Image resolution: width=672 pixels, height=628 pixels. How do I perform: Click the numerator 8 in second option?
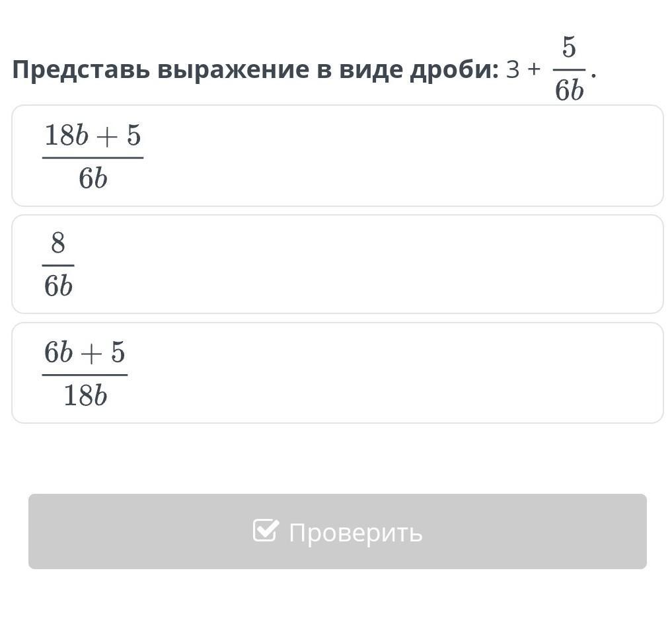[x=58, y=244]
